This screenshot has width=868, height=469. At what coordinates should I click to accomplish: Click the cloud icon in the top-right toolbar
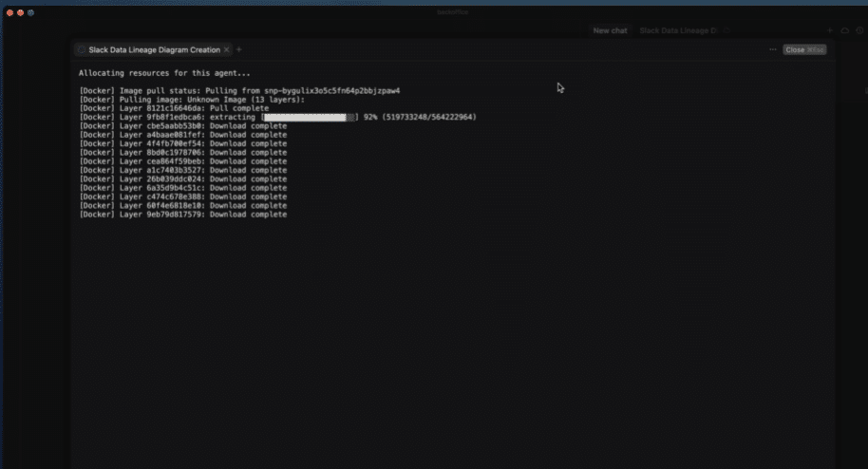tap(844, 30)
